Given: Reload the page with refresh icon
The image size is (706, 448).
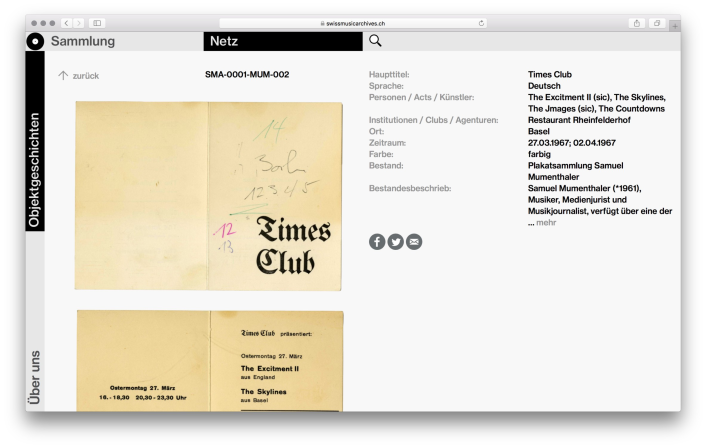Looking at the screenshot, I should [x=481, y=23].
